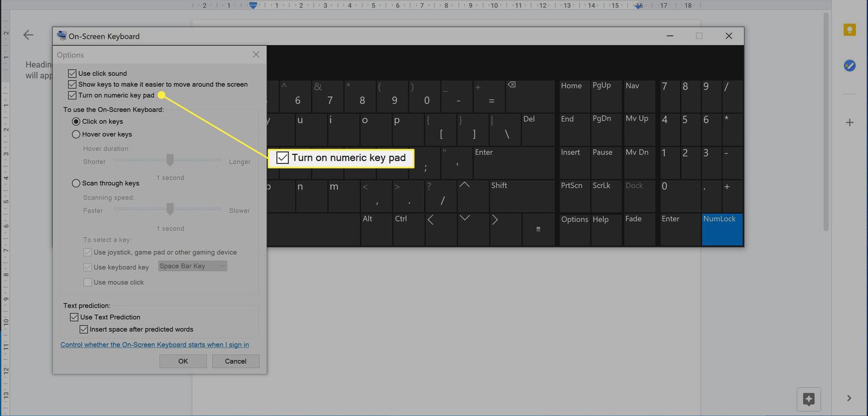Select the Scan through keys option
Image resolution: width=868 pixels, height=416 pixels.
click(76, 183)
